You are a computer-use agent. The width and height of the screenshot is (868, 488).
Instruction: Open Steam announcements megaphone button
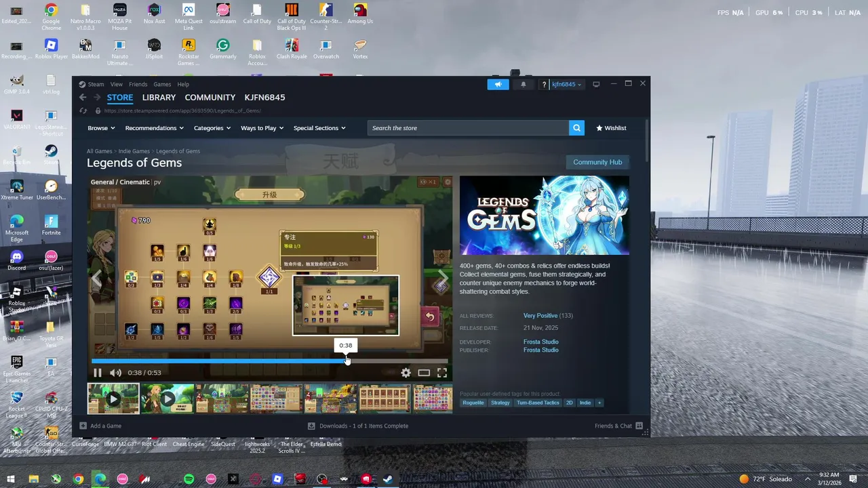498,85
